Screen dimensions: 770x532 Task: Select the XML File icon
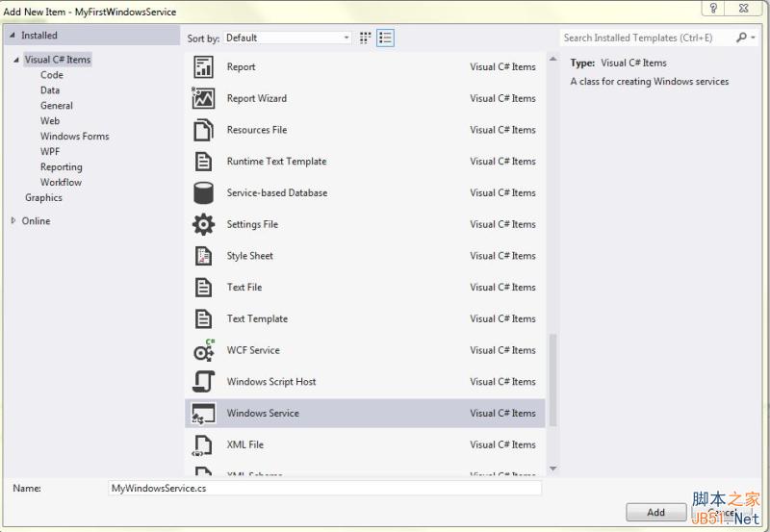pyautogui.click(x=202, y=445)
